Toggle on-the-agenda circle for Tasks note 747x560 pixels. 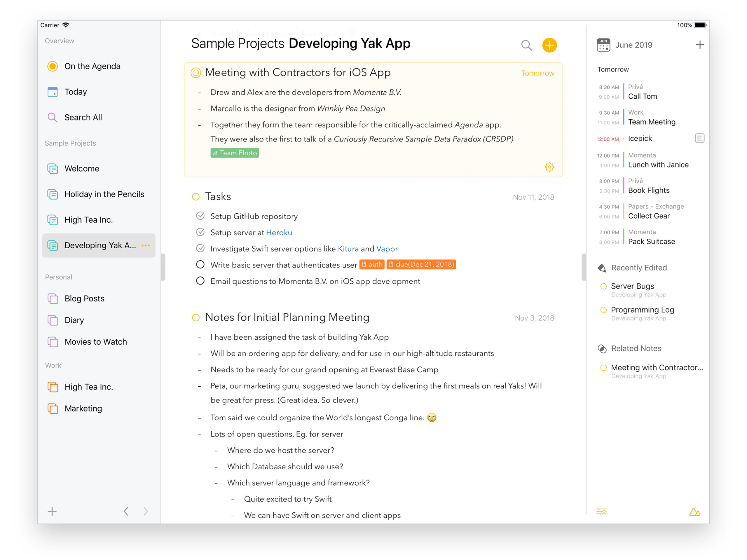pos(196,197)
